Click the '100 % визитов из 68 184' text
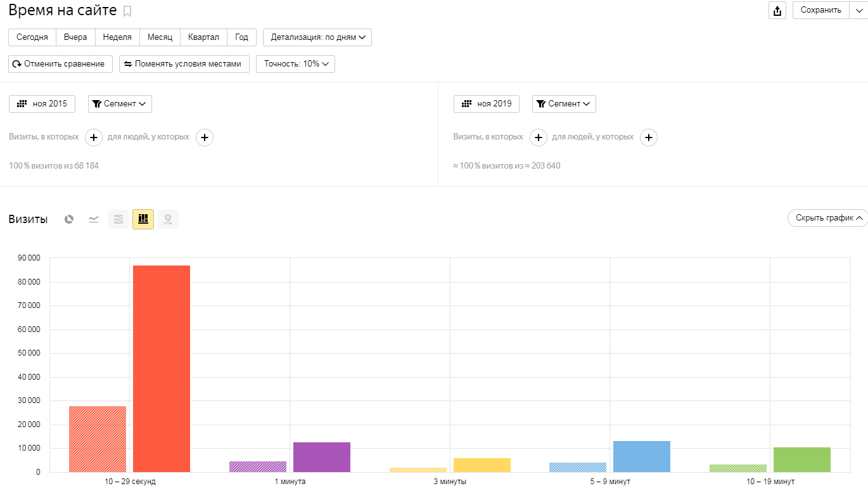868x493 pixels. [54, 166]
